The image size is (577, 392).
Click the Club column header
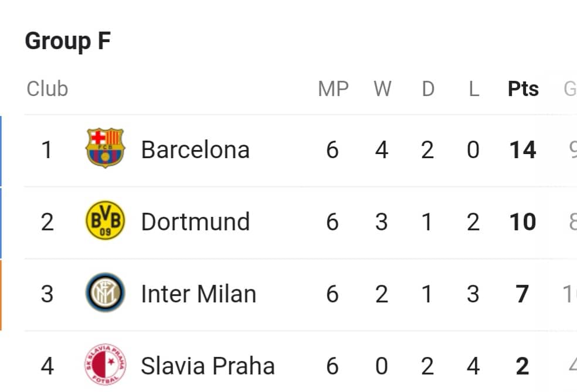pos(47,89)
